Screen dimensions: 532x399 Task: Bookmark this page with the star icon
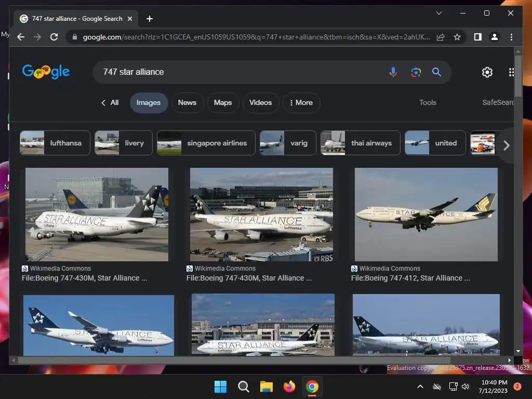[x=457, y=37]
